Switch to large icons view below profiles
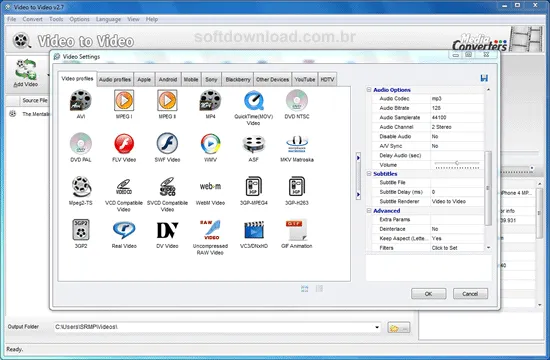Image resolution: width=550 pixels, height=360 pixels. point(304,289)
